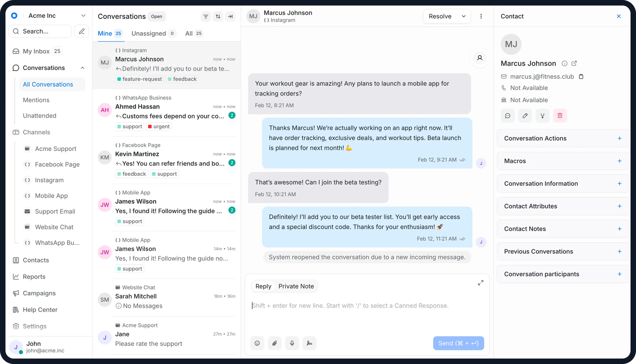The width and height of the screenshot is (636, 364).
Task: Expand the Contact Notes section
Action: click(x=620, y=229)
